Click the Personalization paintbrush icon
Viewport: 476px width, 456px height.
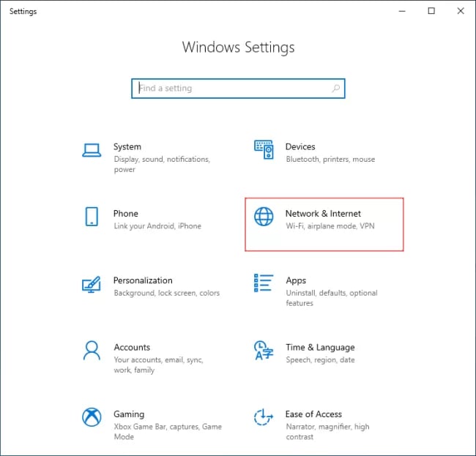coord(92,284)
